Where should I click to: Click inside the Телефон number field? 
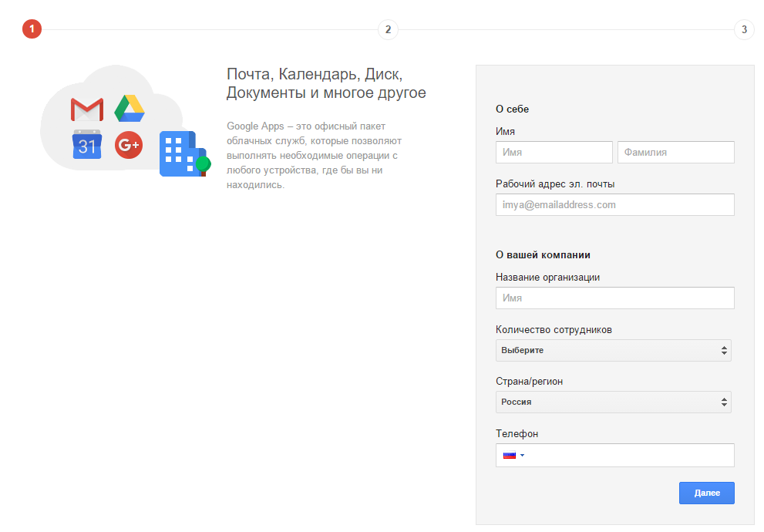coord(628,455)
